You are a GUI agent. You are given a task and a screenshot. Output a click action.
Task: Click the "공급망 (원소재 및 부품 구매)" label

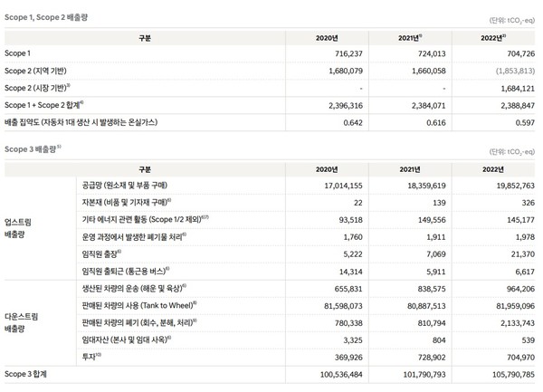click(x=125, y=186)
